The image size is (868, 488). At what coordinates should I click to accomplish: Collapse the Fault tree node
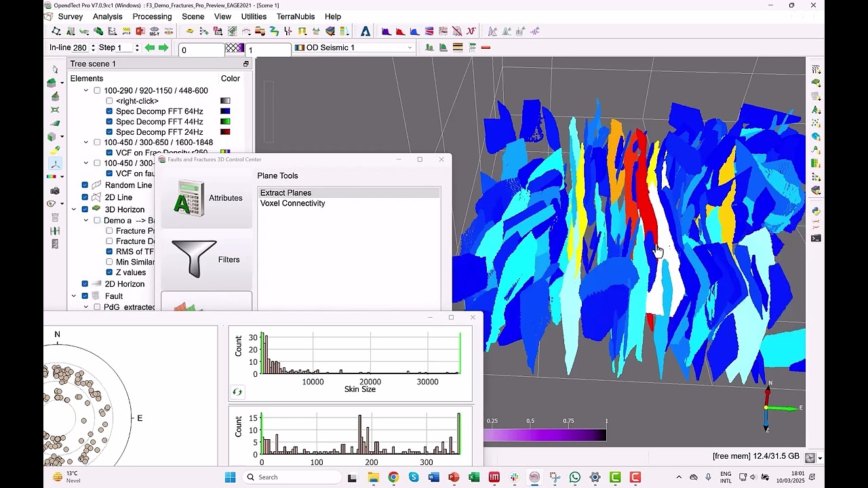(x=74, y=296)
